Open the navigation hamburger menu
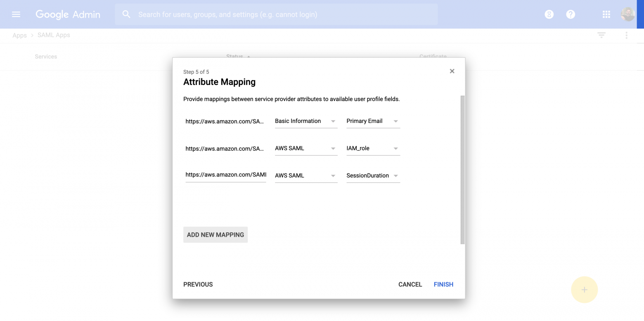This screenshot has height=321, width=644. 16,14
